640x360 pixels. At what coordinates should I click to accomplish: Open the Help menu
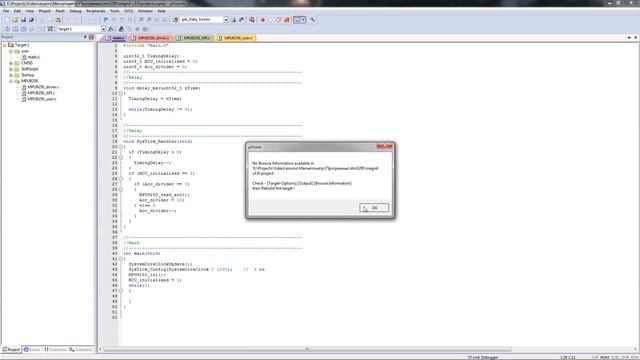[162, 11]
